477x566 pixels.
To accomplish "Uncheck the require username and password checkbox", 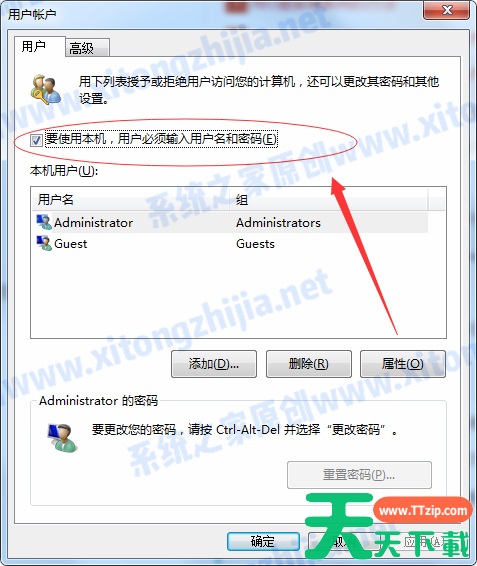I will [36, 140].
